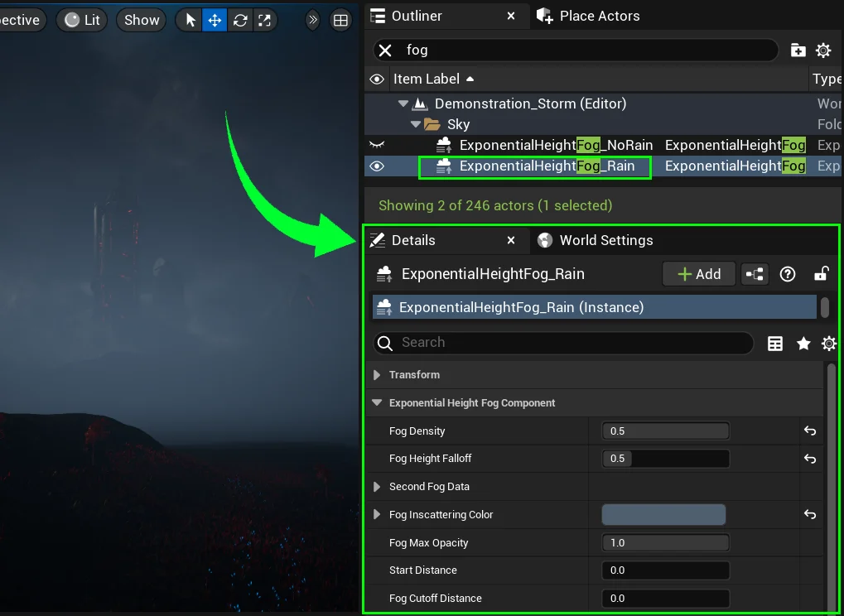
Task: Click the Fog Density value field
Action: click(x=666, y=431)
